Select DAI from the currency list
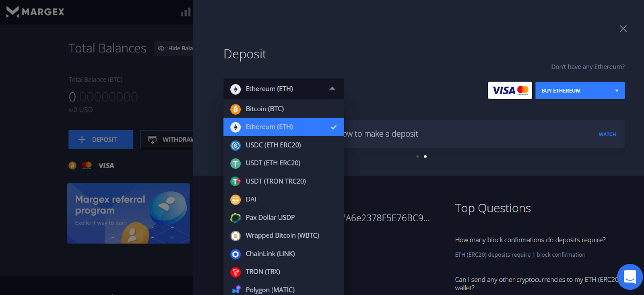Screen dimensions: 644x295 284,199
